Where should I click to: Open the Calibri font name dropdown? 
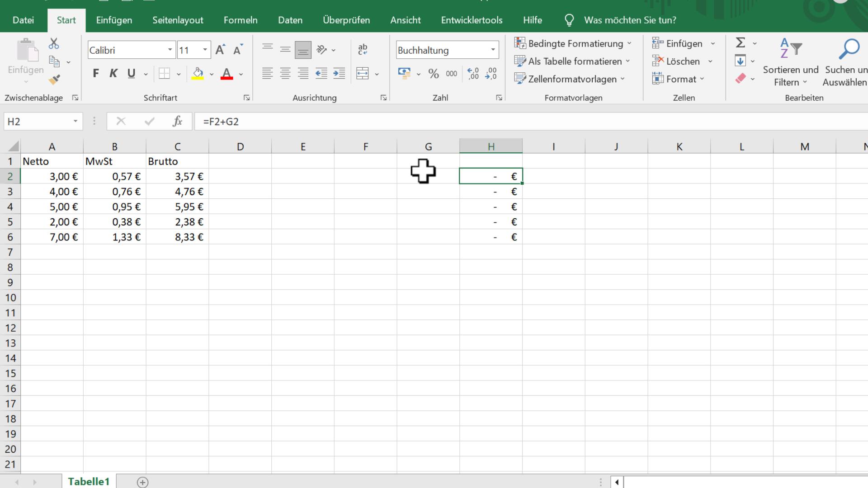point(170,50)
